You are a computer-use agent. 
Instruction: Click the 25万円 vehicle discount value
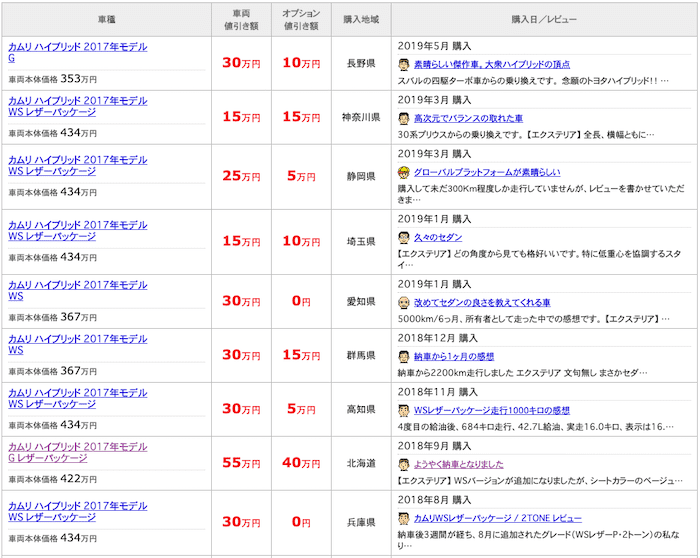point(242,176)
